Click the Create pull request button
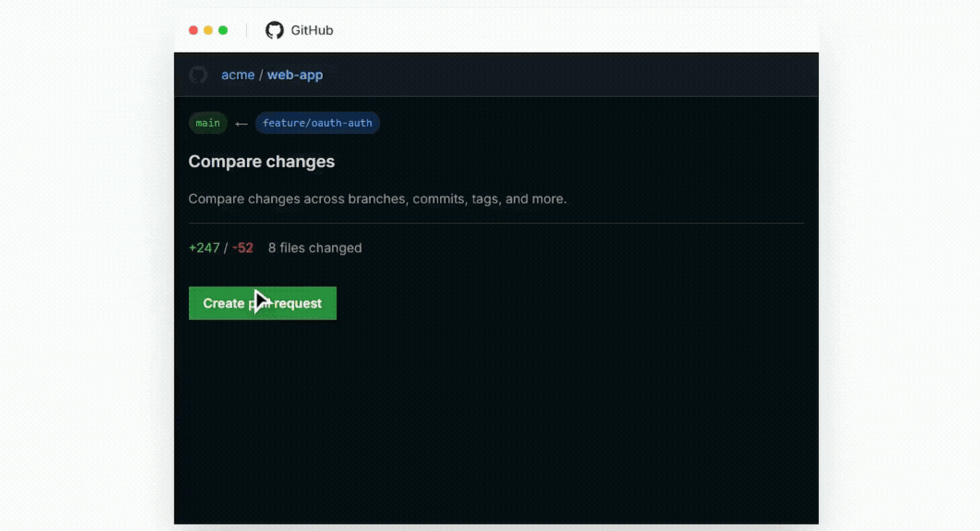The width and height of the screenshot is (980, 531). pyautogui.click(x=262, y=303)
